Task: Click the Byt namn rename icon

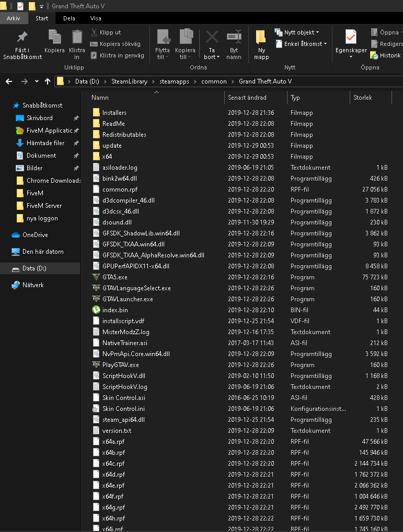Action: pos(234,37)
